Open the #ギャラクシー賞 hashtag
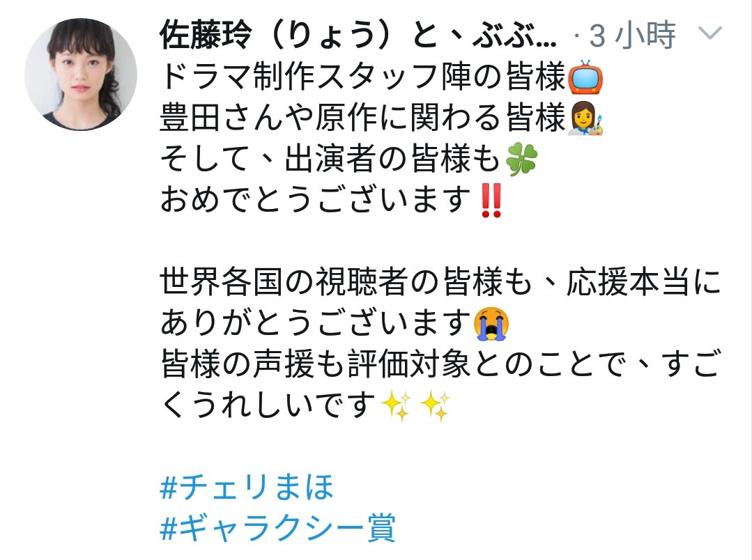 (277, 527)
